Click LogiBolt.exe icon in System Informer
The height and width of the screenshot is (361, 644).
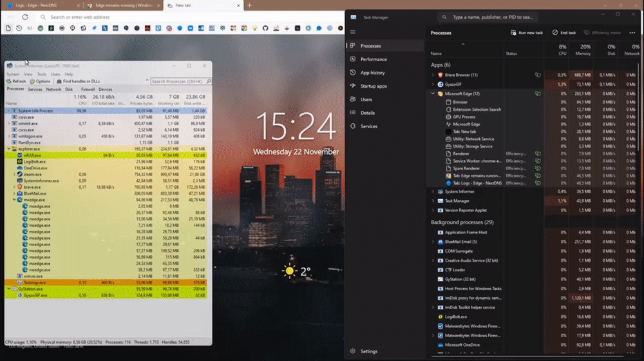tap(20, 162)
